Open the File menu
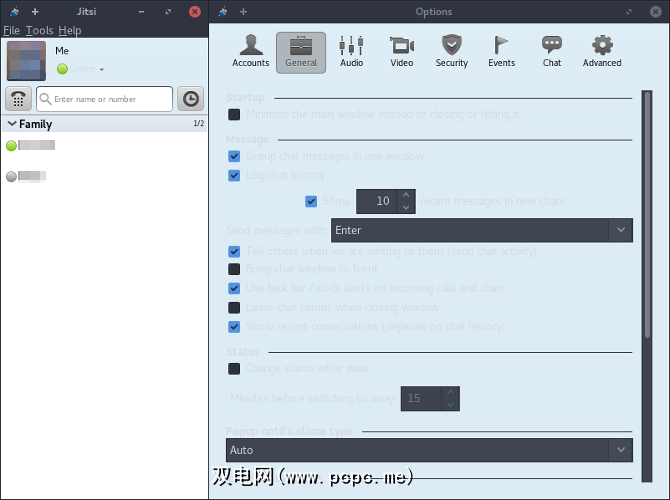Viewport: 670px width, 500px height. (x=12, y=30)
